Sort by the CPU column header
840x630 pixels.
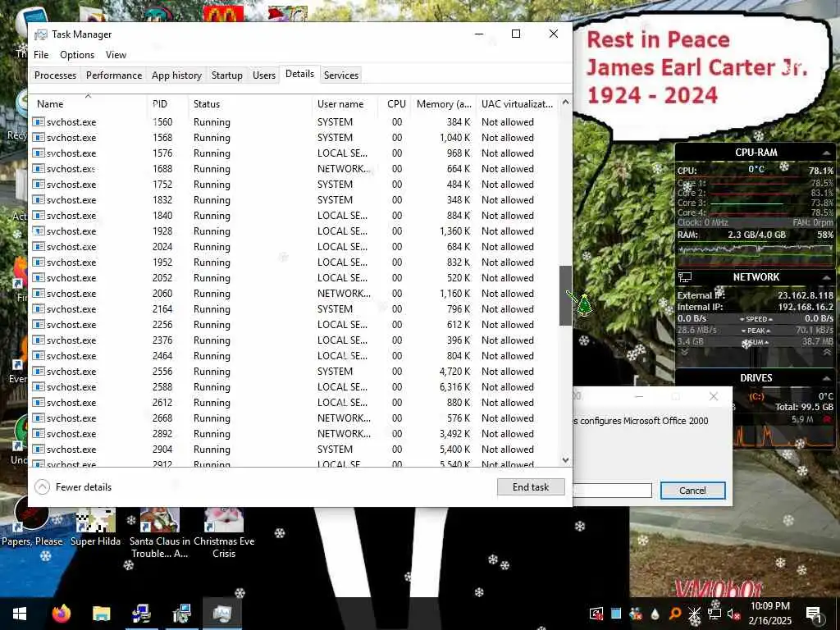tap(396, 103)
